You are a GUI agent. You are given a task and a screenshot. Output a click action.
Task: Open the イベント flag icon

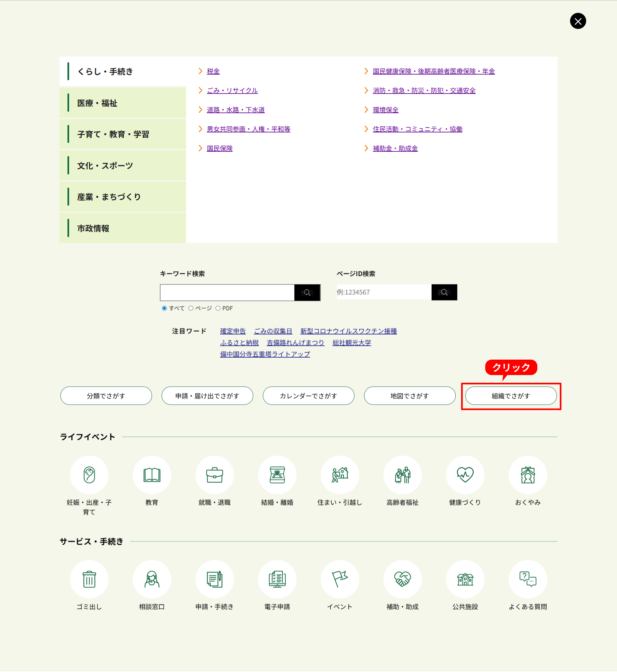tap(340, 579)
